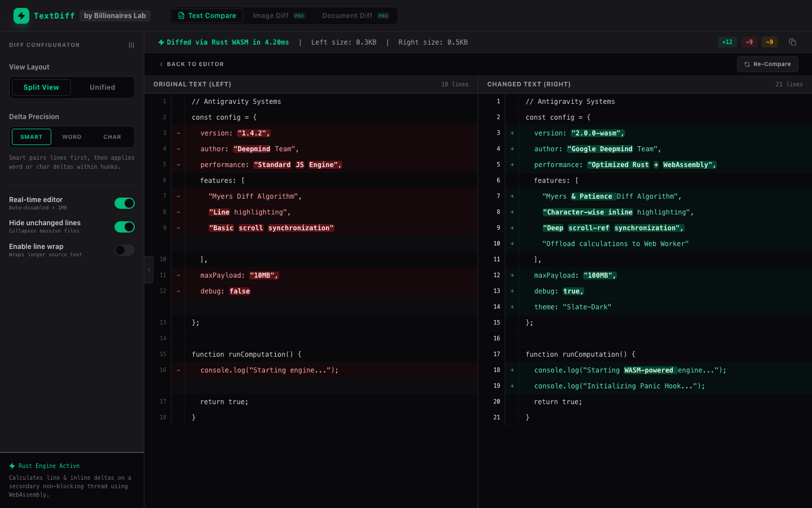The width and height of the screenshot is (812, 508).
Task: Open the Document Diff tab
Action: (355, 16)
